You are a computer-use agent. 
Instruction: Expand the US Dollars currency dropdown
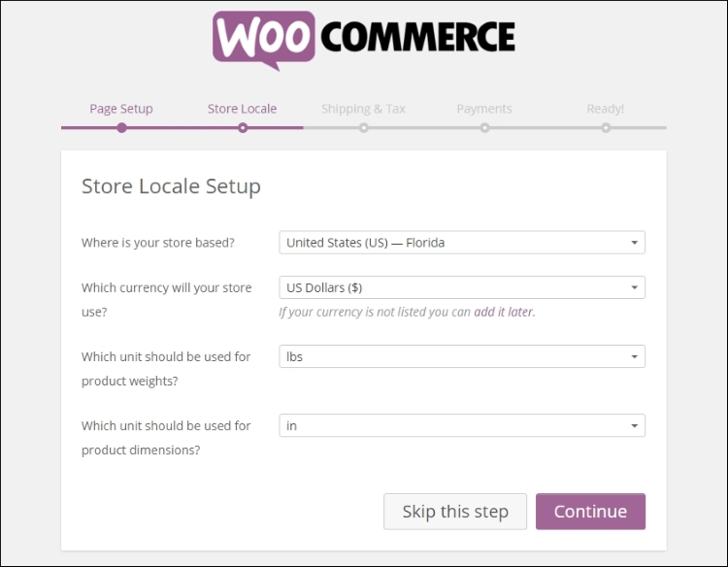point(461,287)
